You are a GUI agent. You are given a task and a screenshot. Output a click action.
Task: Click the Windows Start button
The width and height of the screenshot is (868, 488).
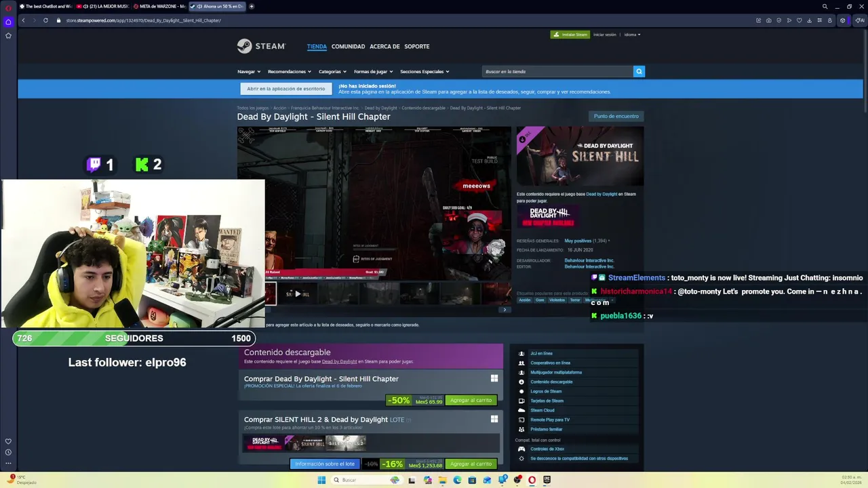[x=321, y=480]
